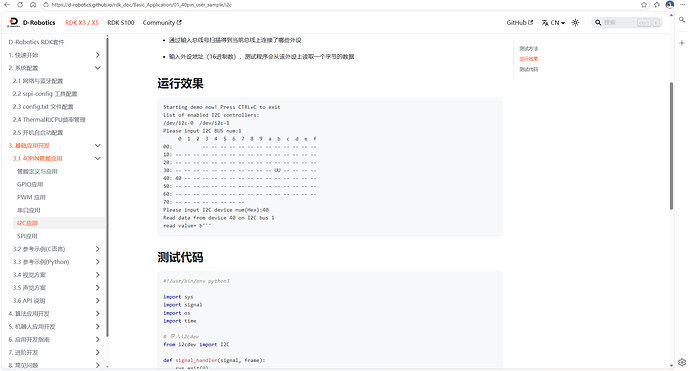Image resolution: width=690 pixels, height=371 pixels.
Task: Jump to 测试方法 in table of contents
Action: [529, 48]
